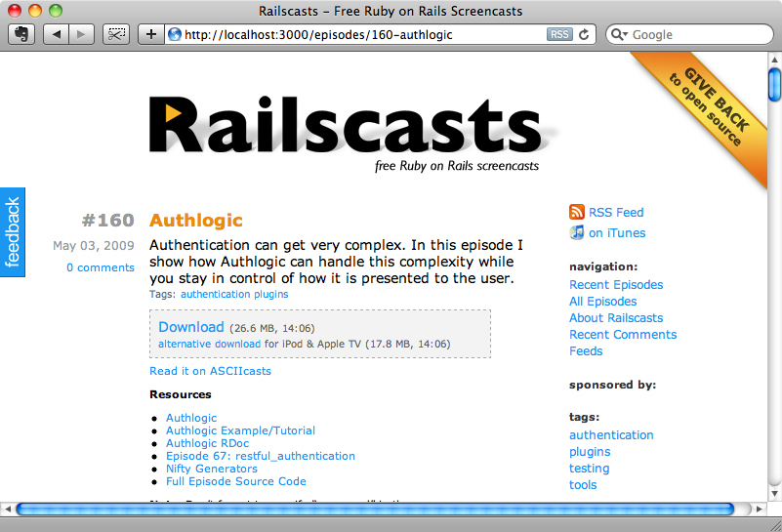Image resolution: width=782 pixels, height=532 pixels.
Task: Go to About Railscasts in navigation
Action: click(x=616, y=317)
